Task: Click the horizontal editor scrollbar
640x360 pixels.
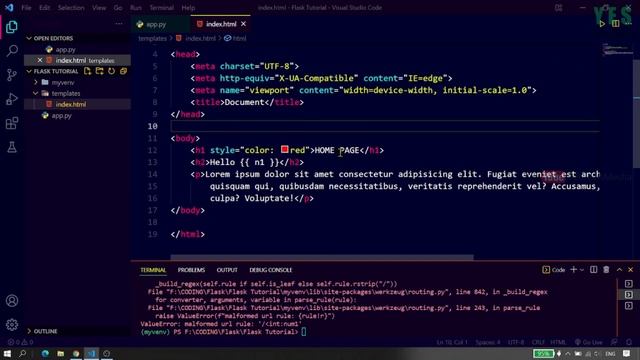Action: [322, 258]
